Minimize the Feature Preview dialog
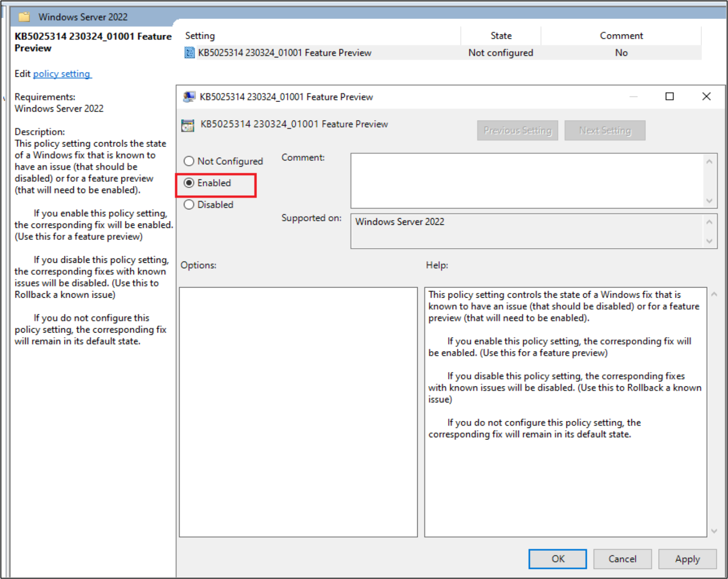 click(x=634, y=96)
